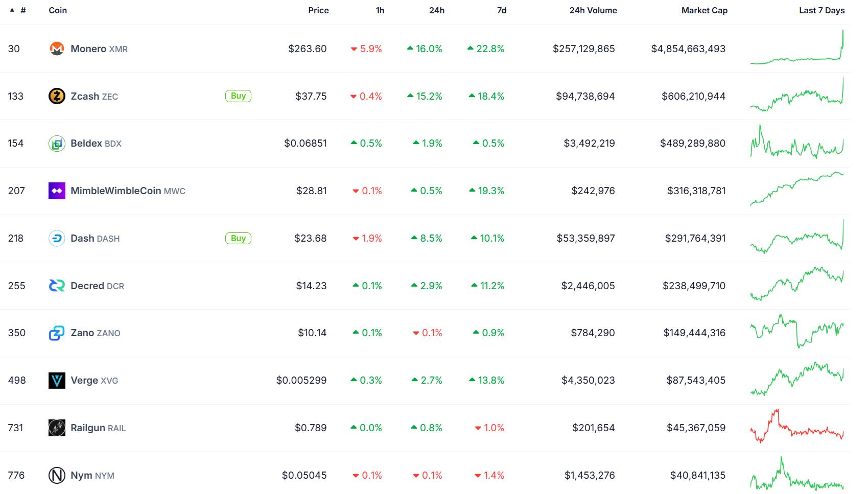Sort by the Market Cap column header

pyautogui.click(x=704, y=10)
